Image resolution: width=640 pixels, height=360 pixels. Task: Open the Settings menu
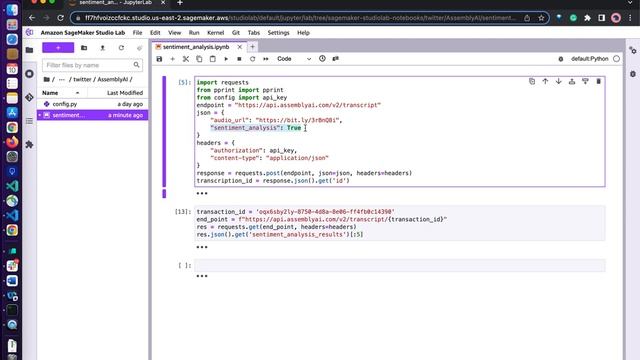coord(278,33)
